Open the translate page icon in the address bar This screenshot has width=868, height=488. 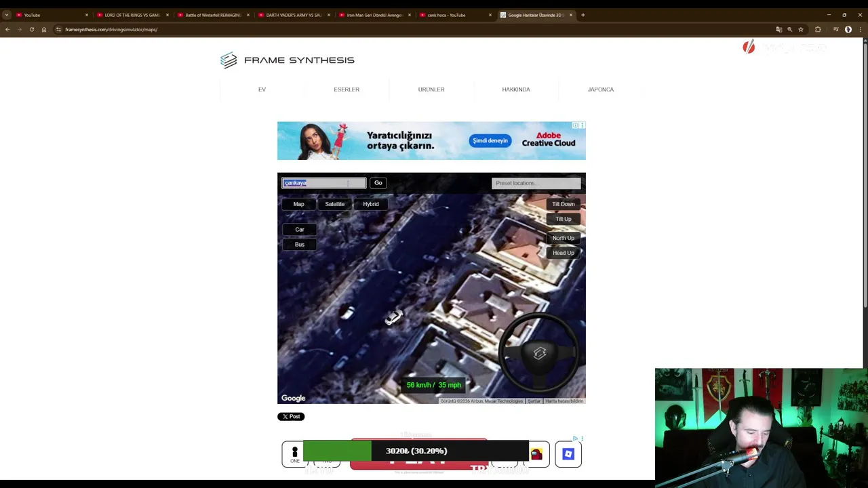779,29
